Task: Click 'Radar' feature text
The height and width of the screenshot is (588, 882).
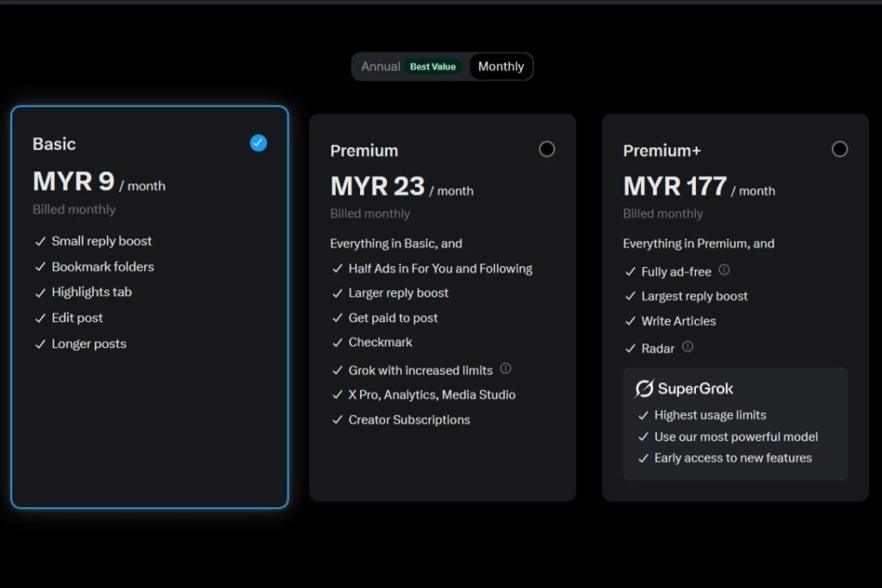Action: [x=657, y=349]
